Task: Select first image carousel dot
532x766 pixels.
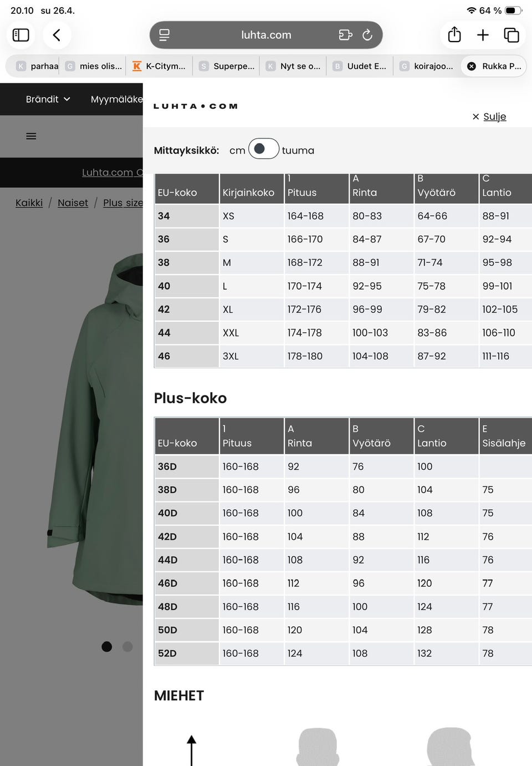Action: point(107,647)
